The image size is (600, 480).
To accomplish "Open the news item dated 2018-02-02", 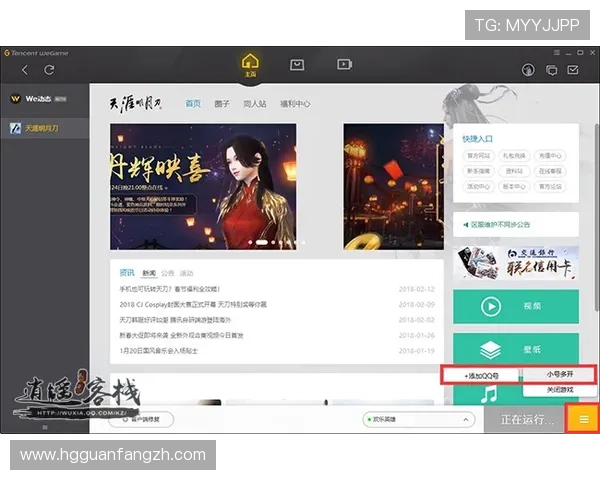I will pos(277,320).
